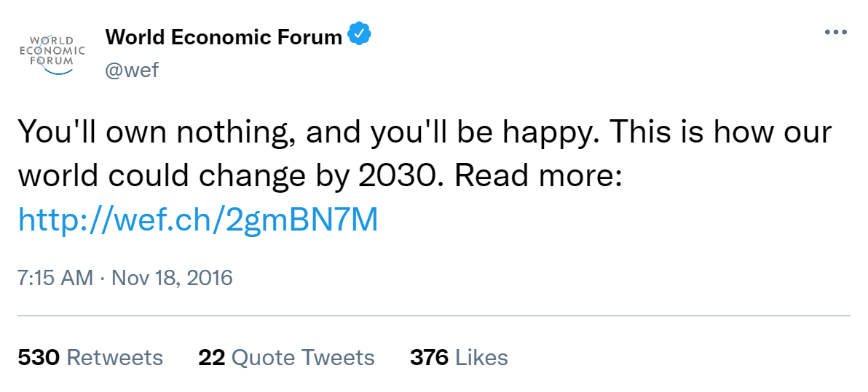This screenshot has height=392, width=868.
Task: View who liked via the Likes label
Action: [x=481, y=358]
